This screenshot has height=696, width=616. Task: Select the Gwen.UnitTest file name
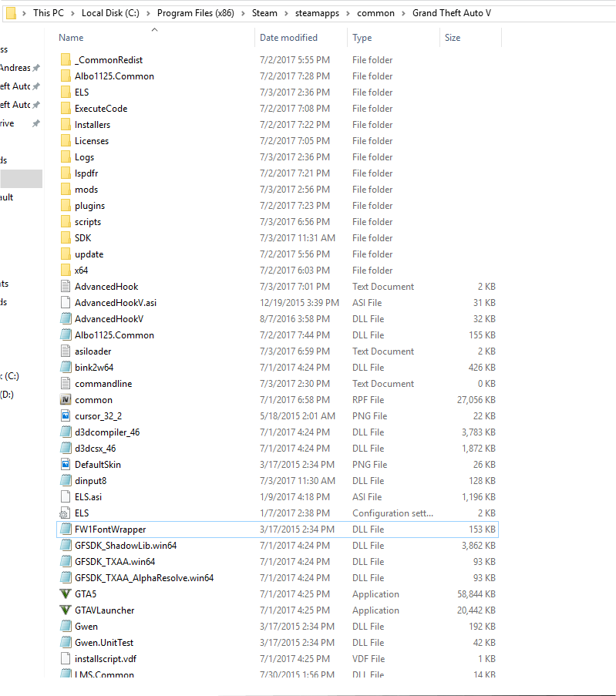pyautogui.click(x=104, y=643)
